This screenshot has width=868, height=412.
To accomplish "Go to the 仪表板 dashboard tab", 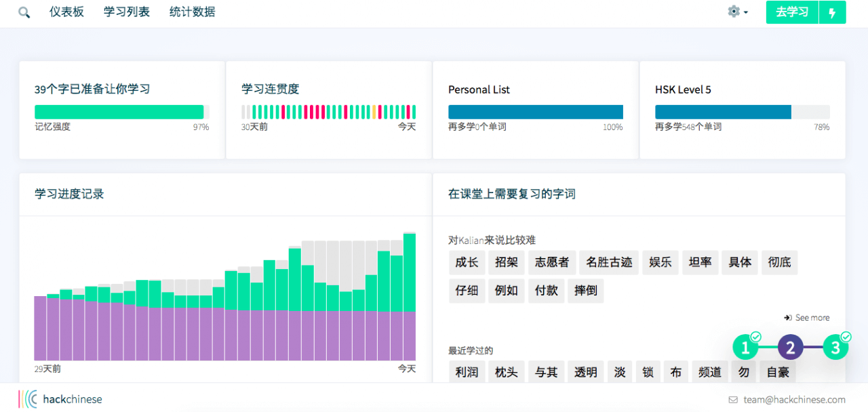I will 66,12.
